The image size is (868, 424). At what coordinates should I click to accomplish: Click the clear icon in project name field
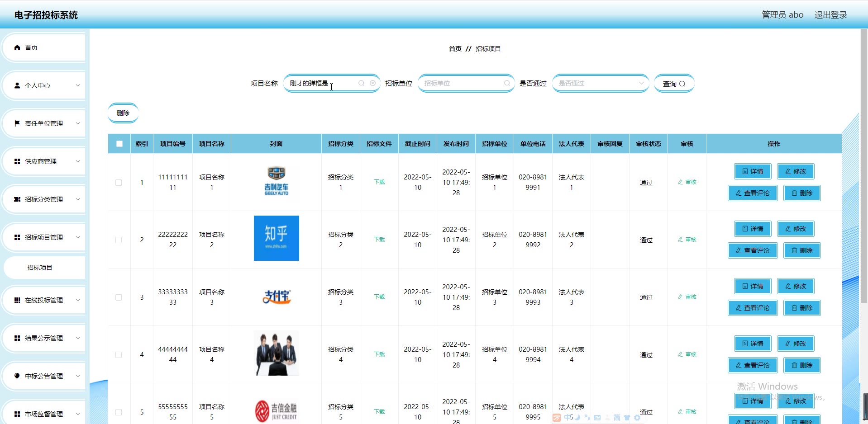372,83
